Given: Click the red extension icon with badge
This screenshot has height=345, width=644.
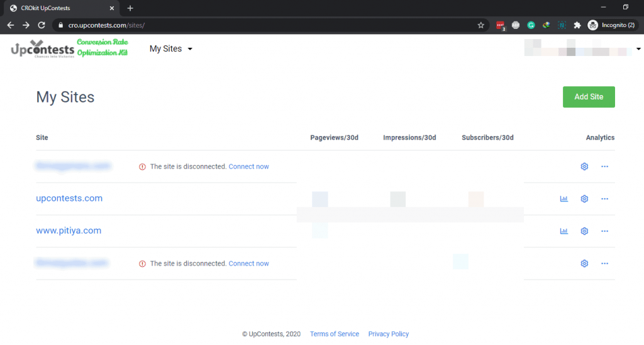Looking at the screenshot, I should [x=500, y=25].
